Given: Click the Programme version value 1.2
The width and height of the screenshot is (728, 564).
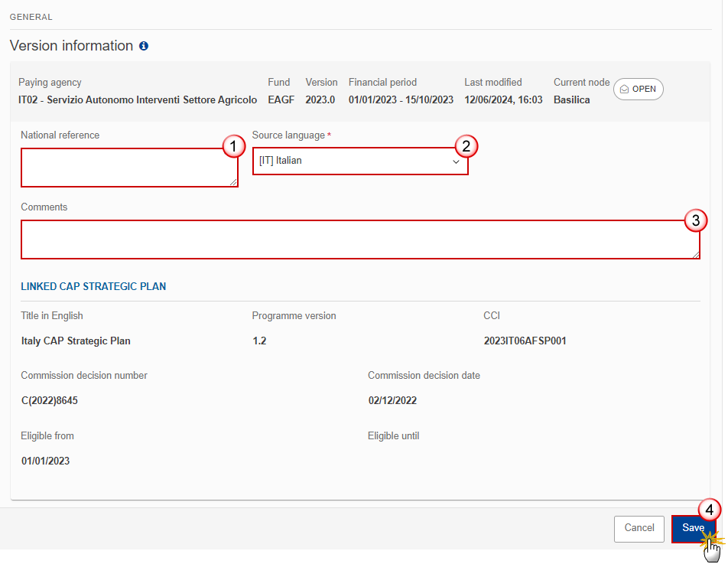Looking at the screenshot, I should click(x=259, y=341).
